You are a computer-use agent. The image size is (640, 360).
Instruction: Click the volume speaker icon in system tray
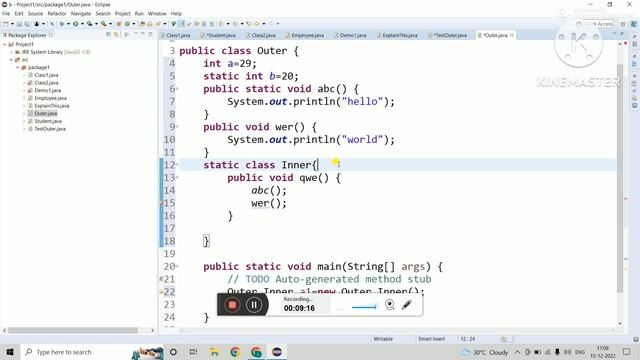[568, 352]
